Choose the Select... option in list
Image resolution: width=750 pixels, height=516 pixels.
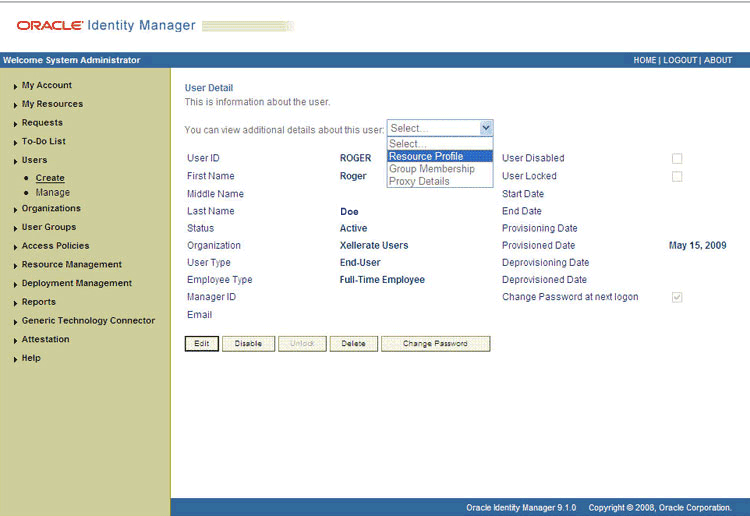(x=440, y=143)
